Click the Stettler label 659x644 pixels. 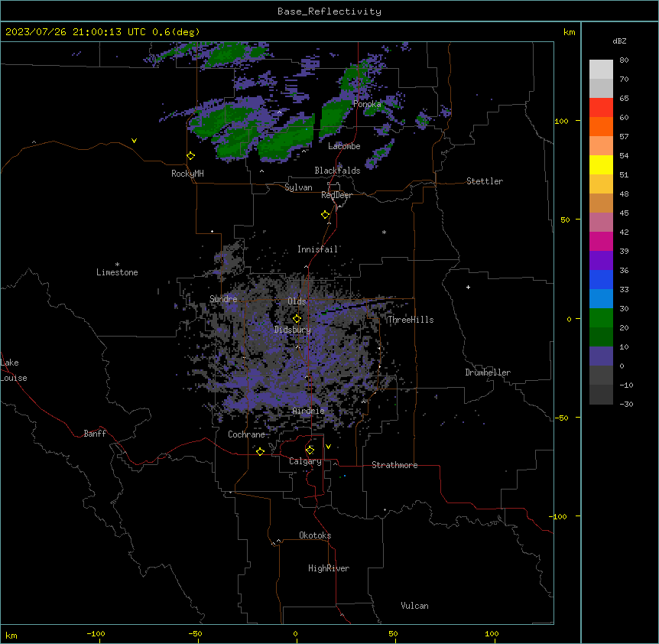pos(485,181)
